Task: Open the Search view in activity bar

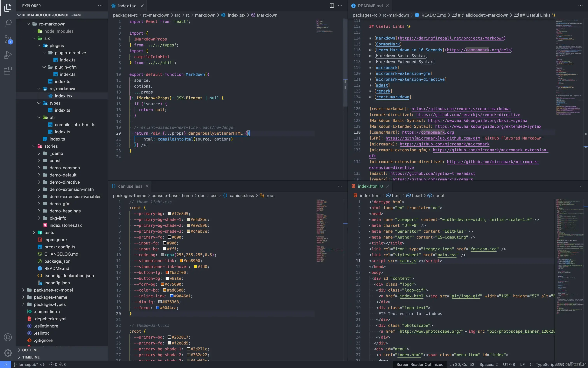Action: pyautogui.click(x=8, y=23)
